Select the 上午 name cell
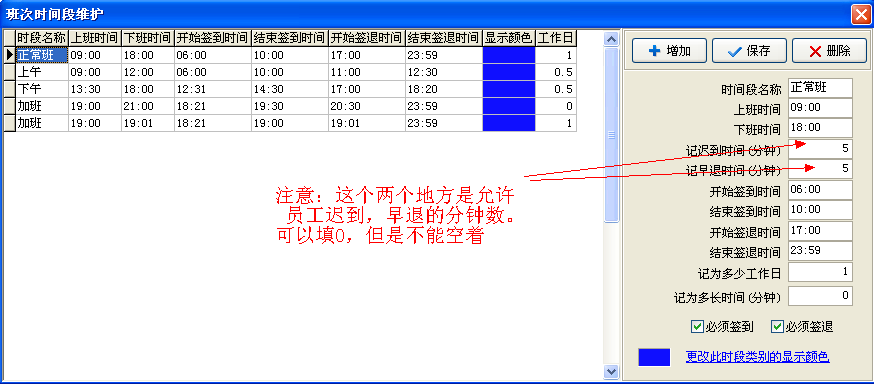The image size is (874, 384). coord(42,72)
